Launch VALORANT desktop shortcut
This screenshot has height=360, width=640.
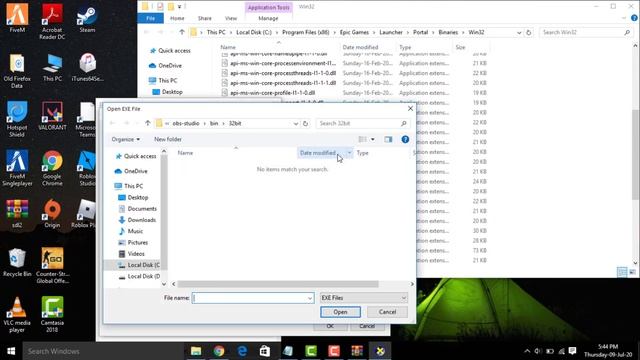(52, 116)
